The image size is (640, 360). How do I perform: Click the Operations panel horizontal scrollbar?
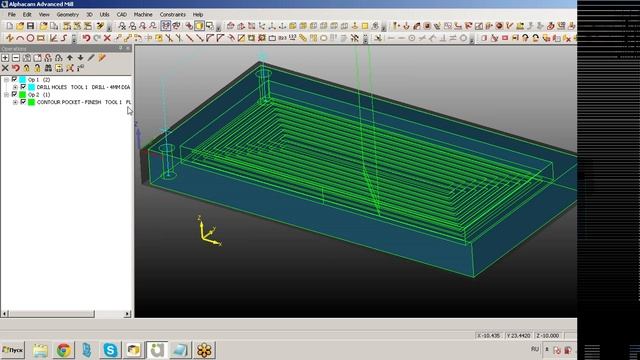click(x=52, y=313)
